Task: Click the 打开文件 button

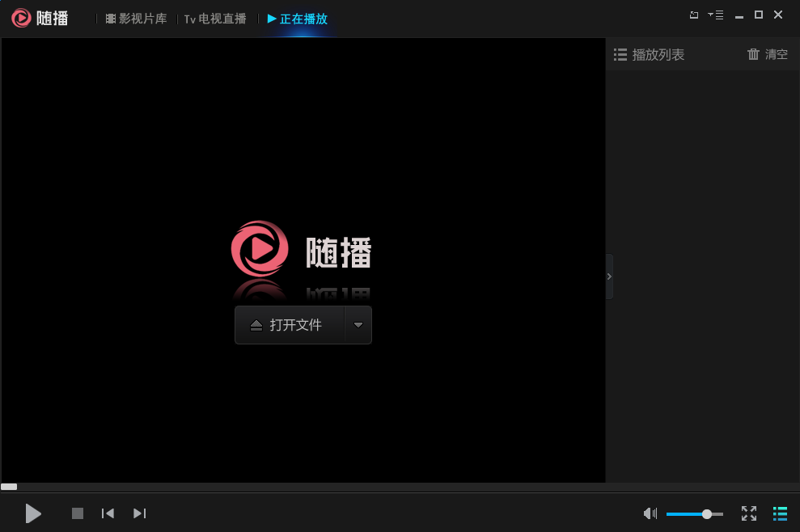Action: (290, 325)
